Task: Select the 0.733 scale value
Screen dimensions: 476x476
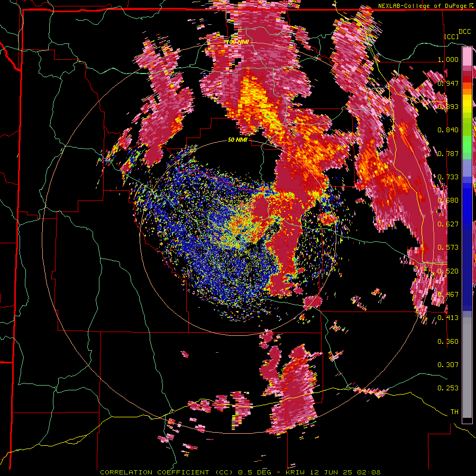Action: click(x=448, y=177)
